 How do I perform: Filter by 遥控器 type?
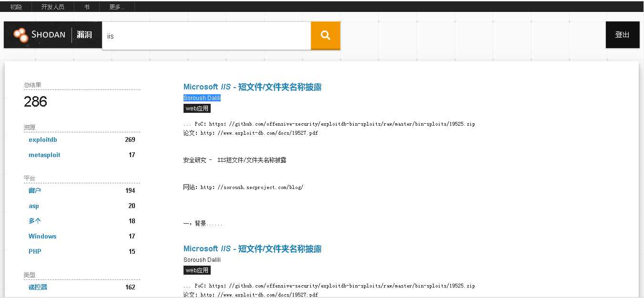38,287
